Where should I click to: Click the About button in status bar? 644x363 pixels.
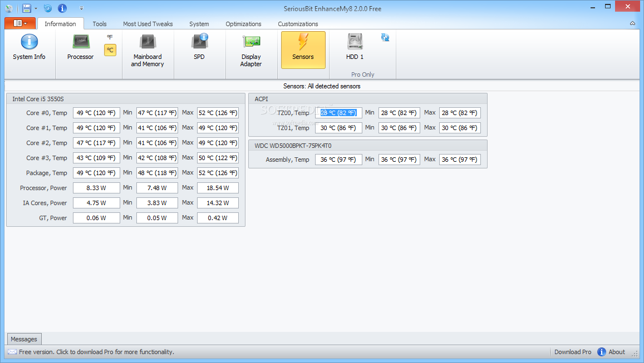pos(611,352)
